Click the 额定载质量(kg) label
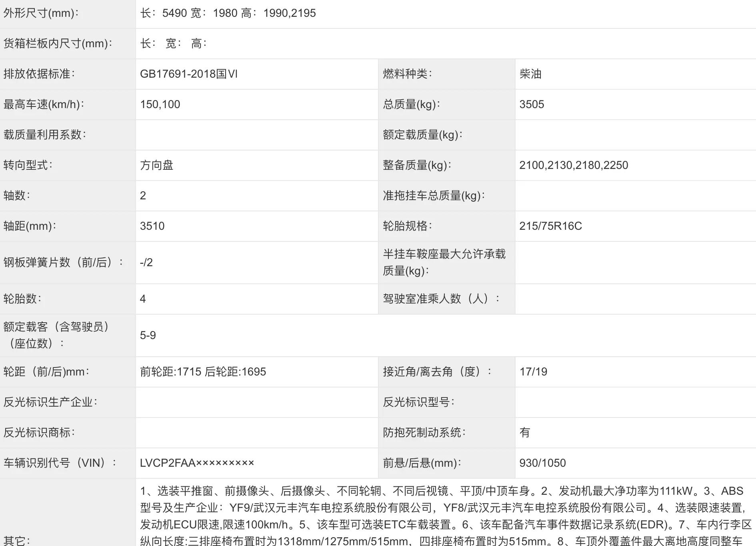Viewport: 756px width, 546px height. 423,135
